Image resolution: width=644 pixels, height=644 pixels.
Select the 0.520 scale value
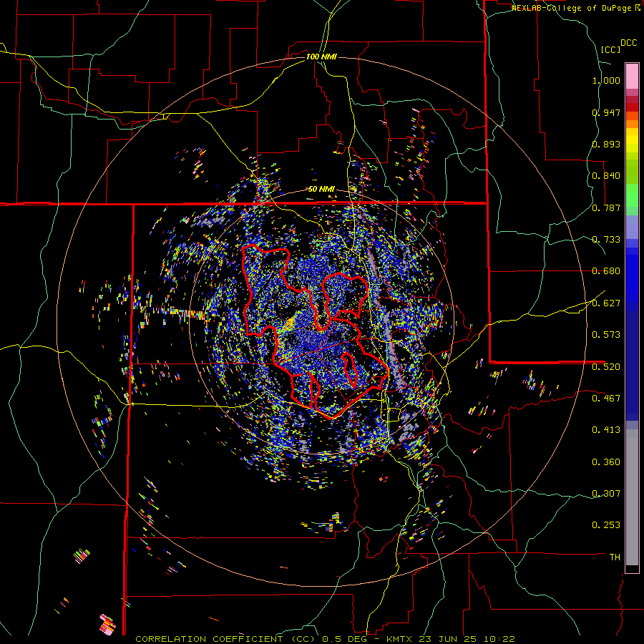click(606, 367)
